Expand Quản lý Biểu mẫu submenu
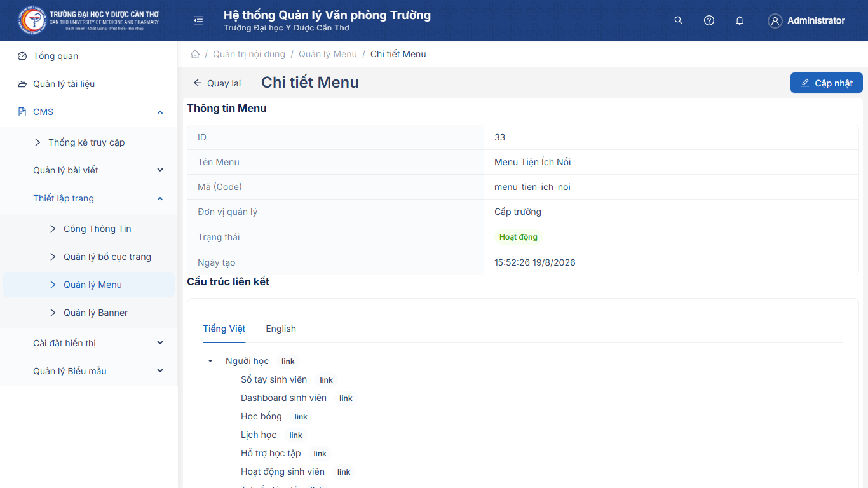Image resolution: width=868 pixels, height=488 pixels. point(160,371)
